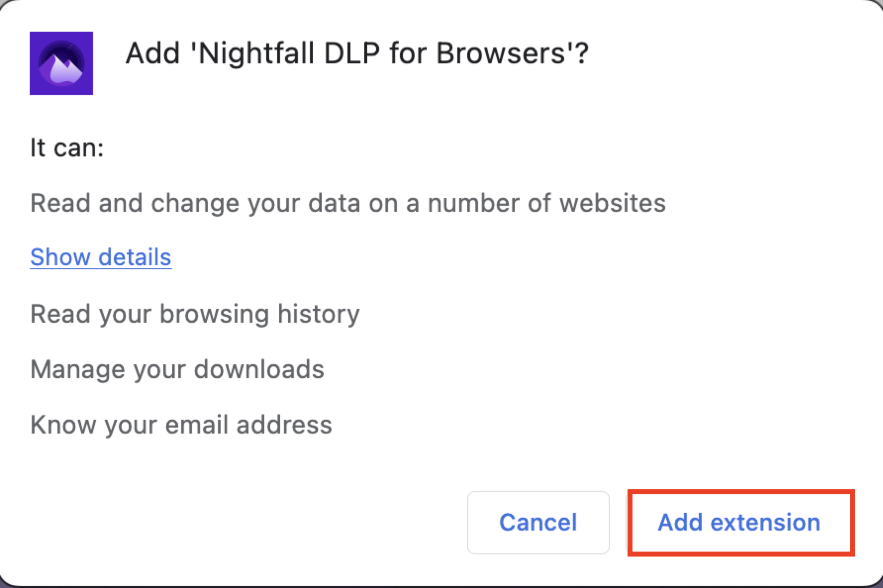Cancel the extension install prompt

pos(538,523)
